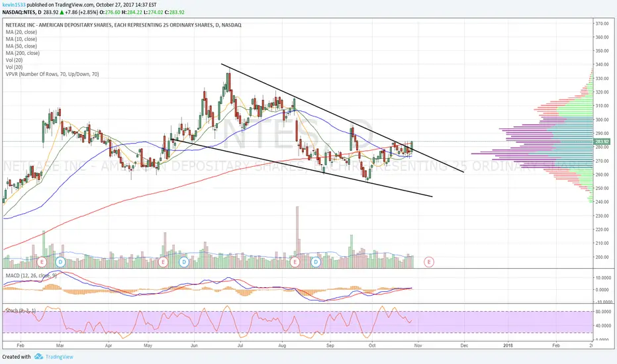
Task: Click the 80.0000 Stoch axis value
Action: pos(603,312)
